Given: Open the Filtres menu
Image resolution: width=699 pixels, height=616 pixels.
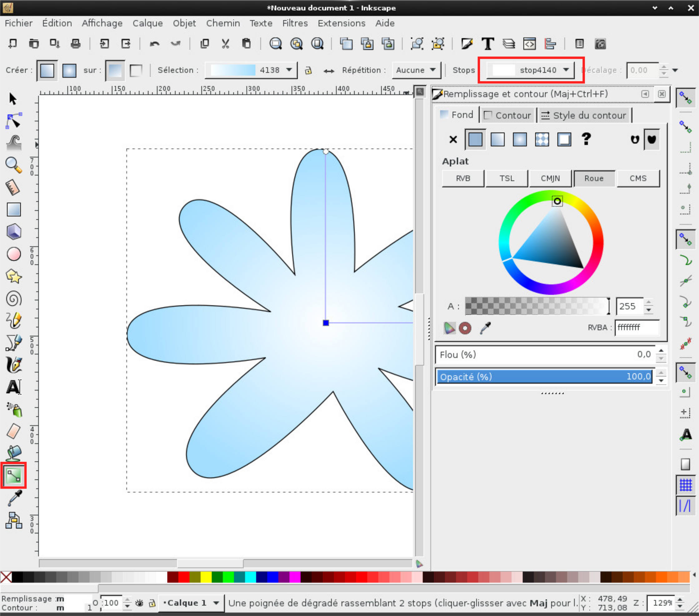Looking at the screenshot, I should pos(295,23).
